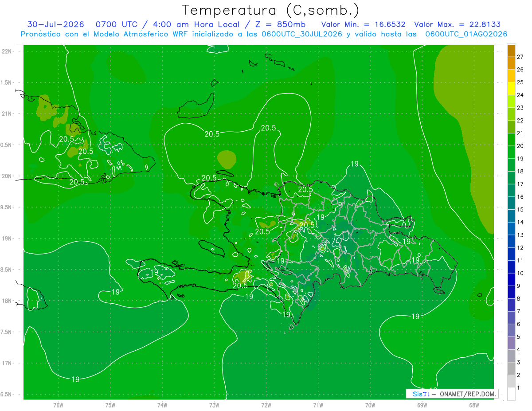Image resolution: width=532 pixels, height=411 pixels.
Task: Click the dark orange swatch above 27
Action: (511, 51)
